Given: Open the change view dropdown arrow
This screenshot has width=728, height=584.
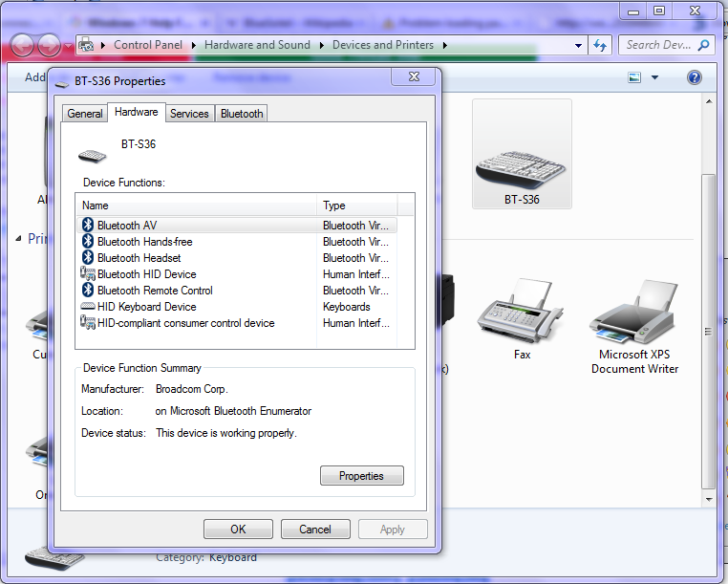Looking at the screenshot, I should [x=654, y=77].
